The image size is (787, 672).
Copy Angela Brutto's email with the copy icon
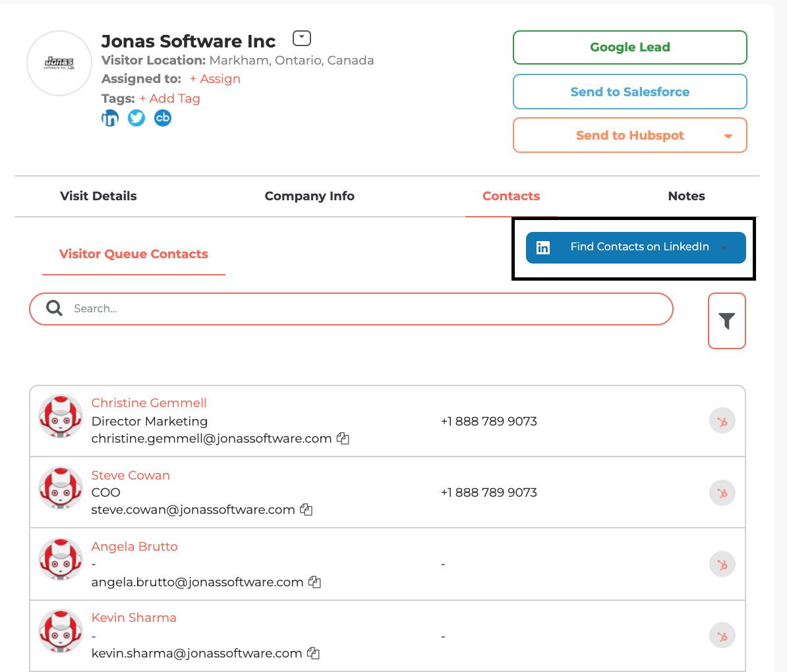point(314,582)
